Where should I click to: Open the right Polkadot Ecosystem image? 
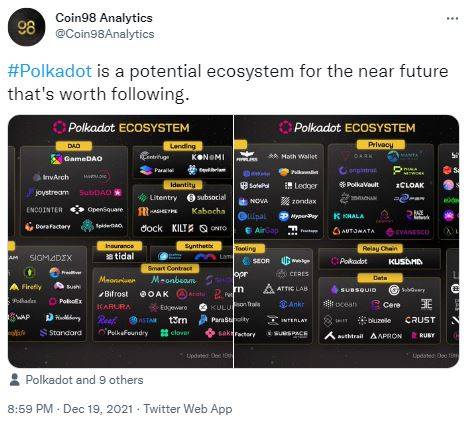click(347, 241)
